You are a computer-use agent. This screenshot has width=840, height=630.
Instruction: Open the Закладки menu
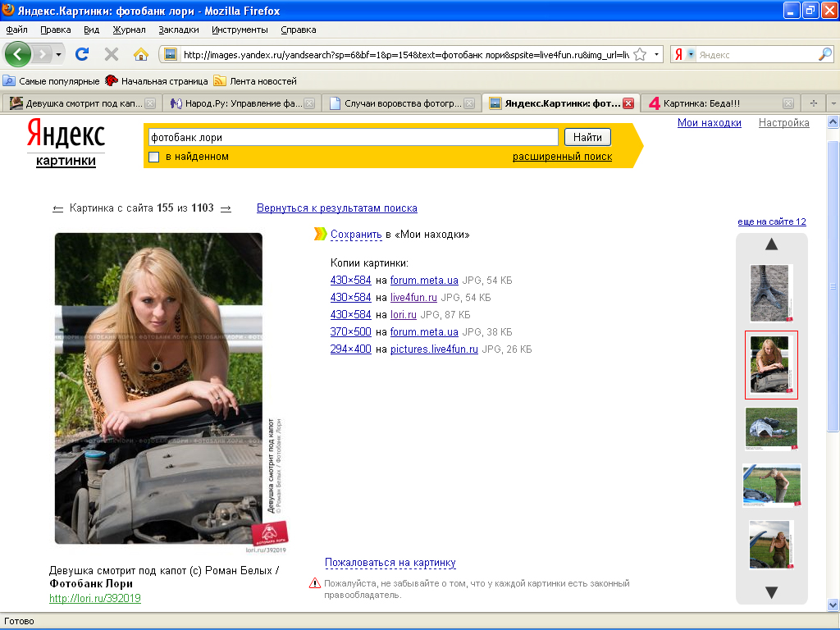pos(178,30)
